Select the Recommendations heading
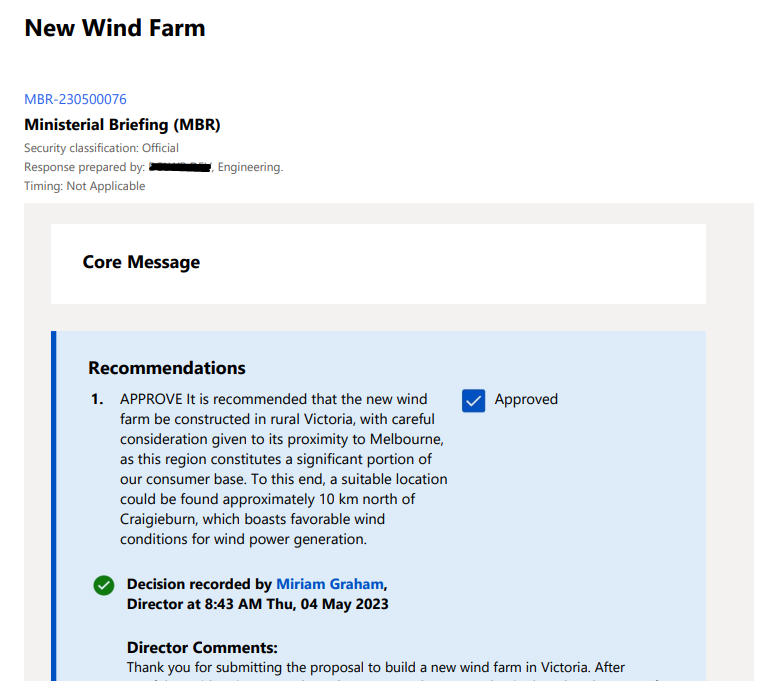Image resolution: width=767 pixels, height=681 pixels. coord(166,368)
